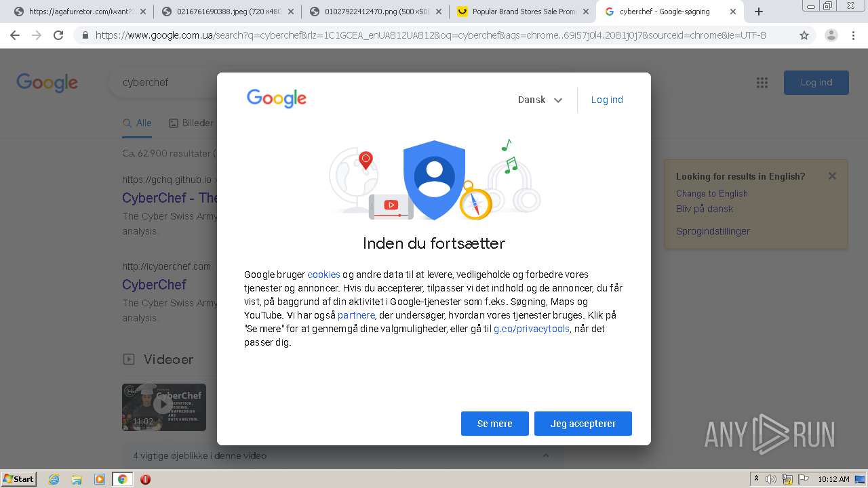Click the network tray icon
This screenshot has height=488, width=868.
[787, 479]
